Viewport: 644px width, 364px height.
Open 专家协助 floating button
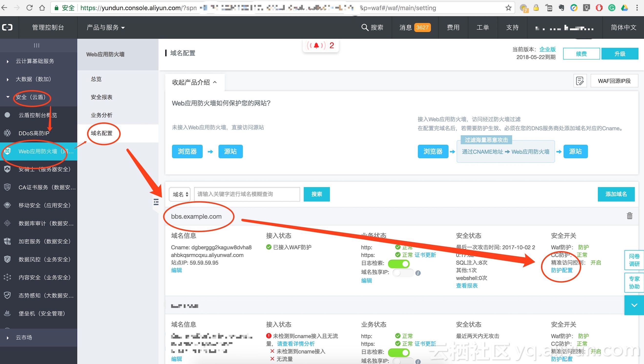pos(634,283)
